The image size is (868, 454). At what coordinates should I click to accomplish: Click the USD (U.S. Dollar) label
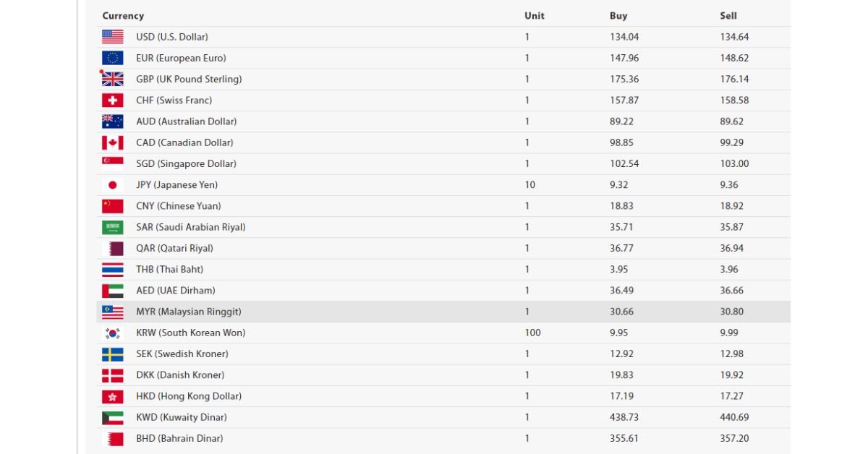pos(172,37)
